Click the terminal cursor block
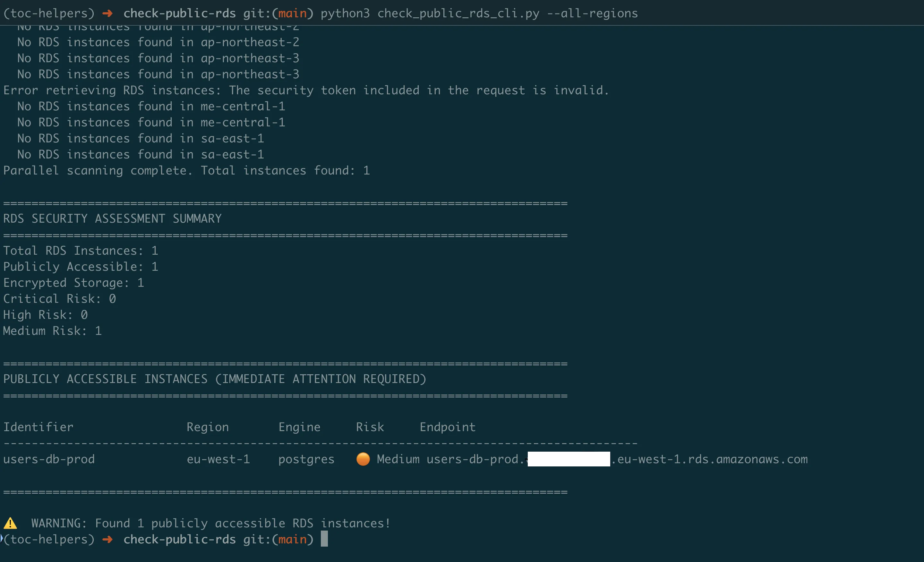 (324, 539)
